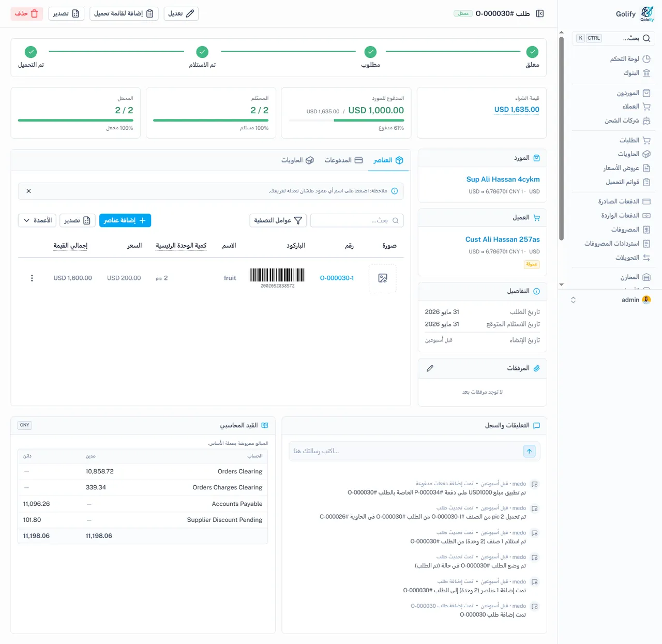Open عوامل التصفية filters button
Screen dimensions: 662x644
click(278, 220)
